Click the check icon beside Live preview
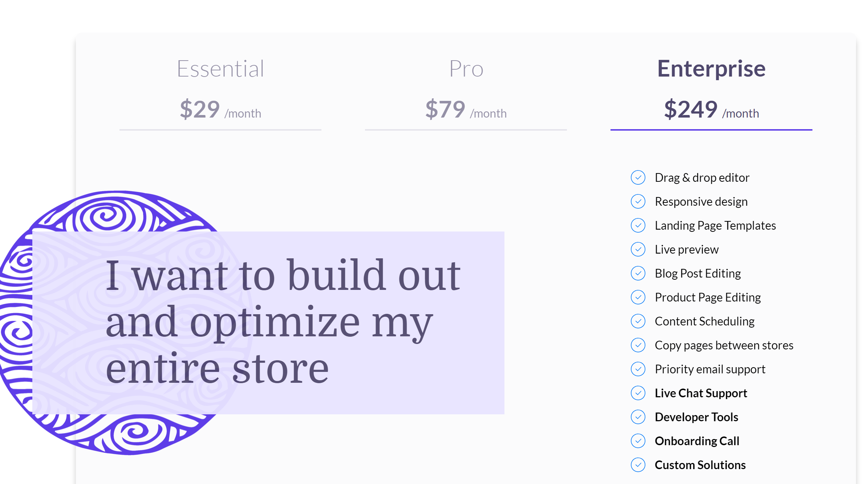This screenshot has width=868, height=484. 638,249
